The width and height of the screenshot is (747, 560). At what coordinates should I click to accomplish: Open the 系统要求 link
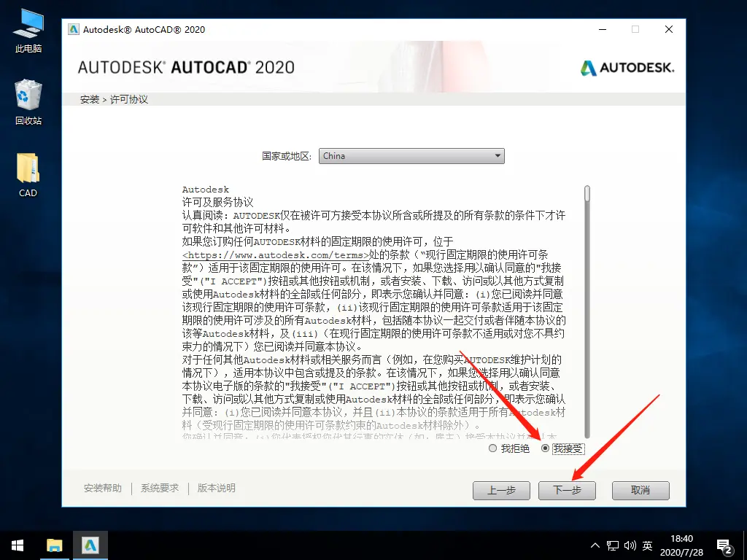pos(160,488)
